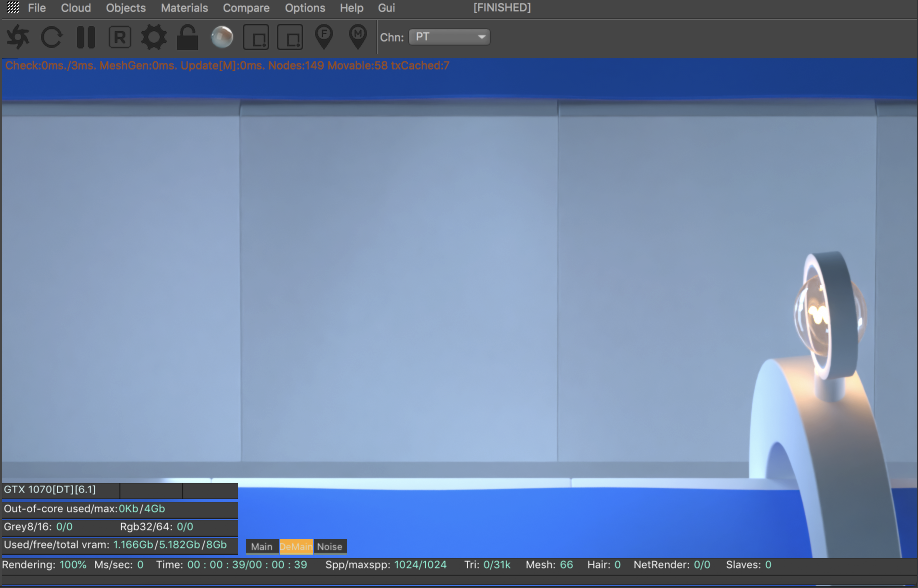Click the 'Rgb32/64: 0/0' readout

tap(156, 526)
